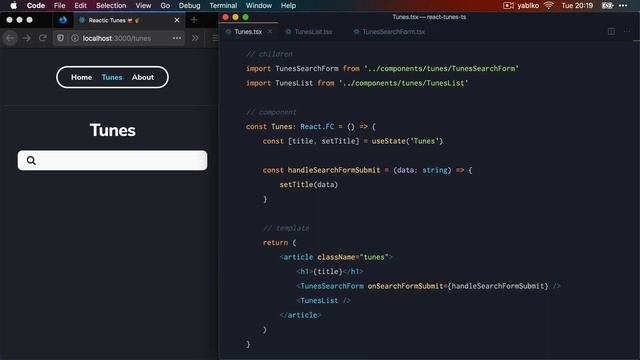
Task: Expand browser toolbar overflow chevrons
Action: (195, 38)
